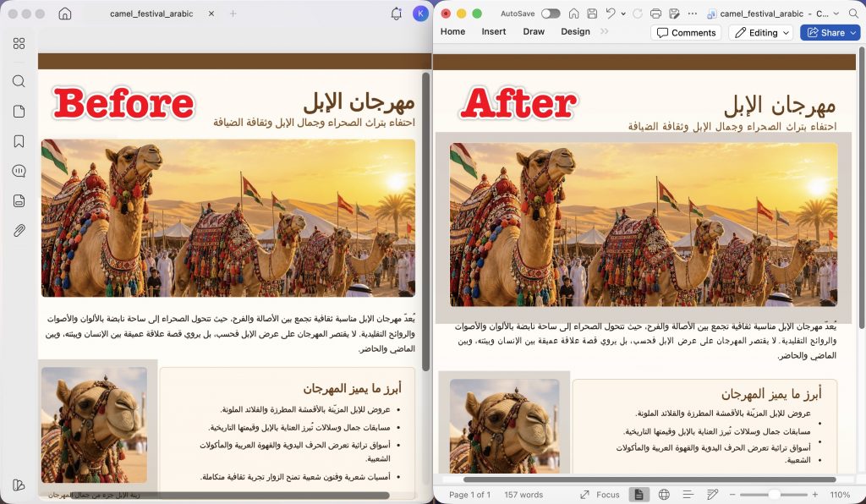Zoom out with the minus button in Word

(x=733, y=495)
